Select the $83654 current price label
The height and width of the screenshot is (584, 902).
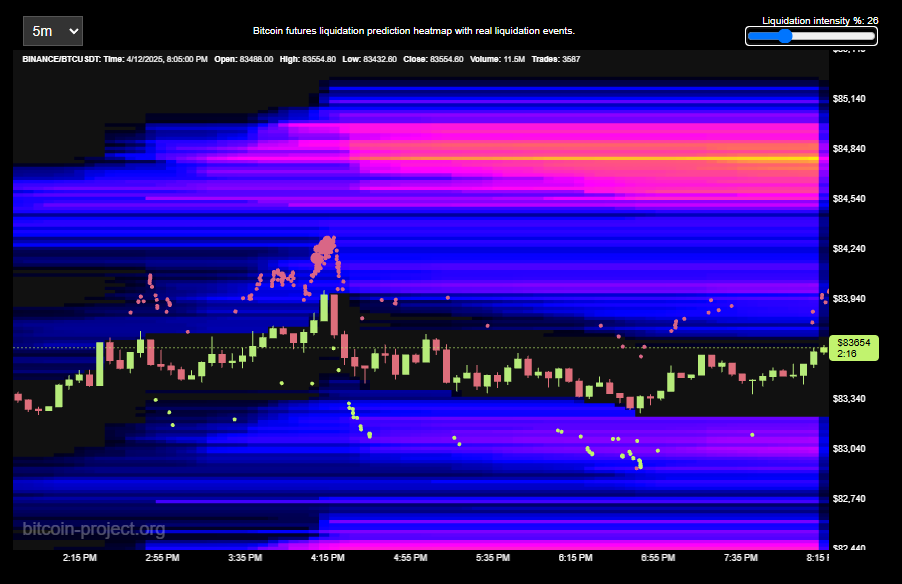854,348
